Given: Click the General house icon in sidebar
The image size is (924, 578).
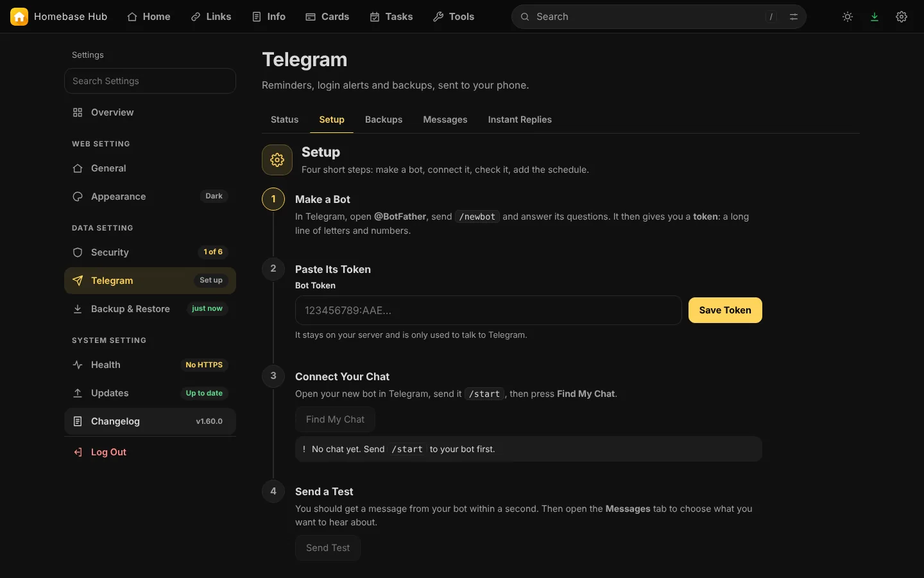Looking at the screenshot, I should (x=78, y=168).
